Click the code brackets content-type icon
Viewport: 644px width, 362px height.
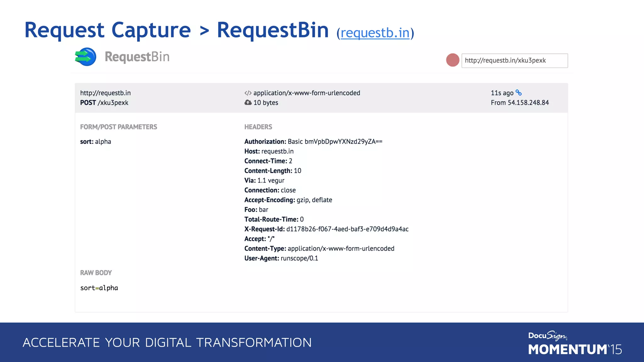(248, 93)
